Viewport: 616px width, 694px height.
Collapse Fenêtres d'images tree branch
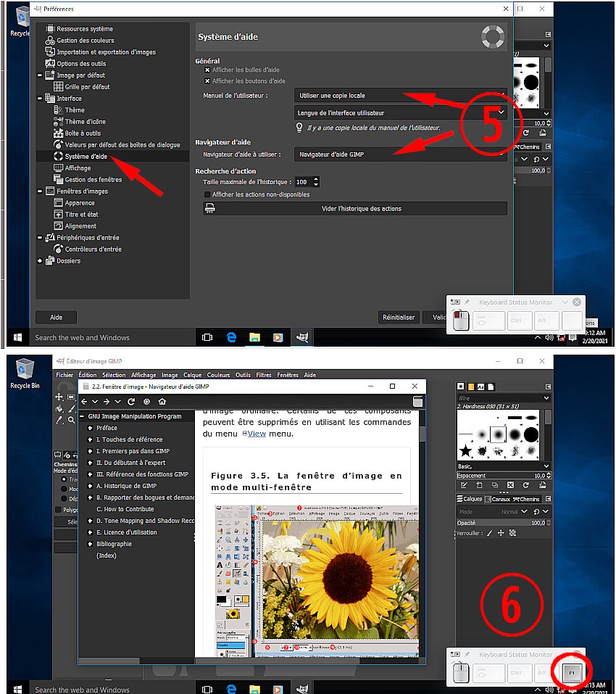[40, 191]
